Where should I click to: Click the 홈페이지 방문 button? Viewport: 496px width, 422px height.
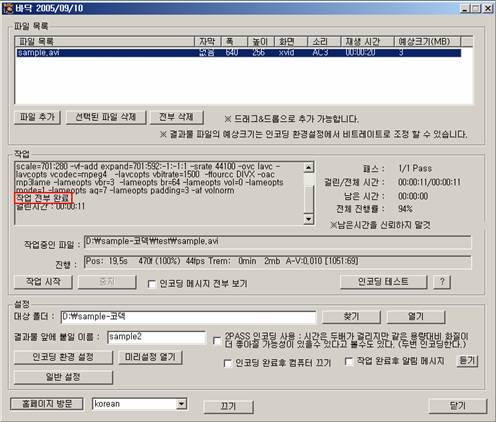tap(47, 404)
